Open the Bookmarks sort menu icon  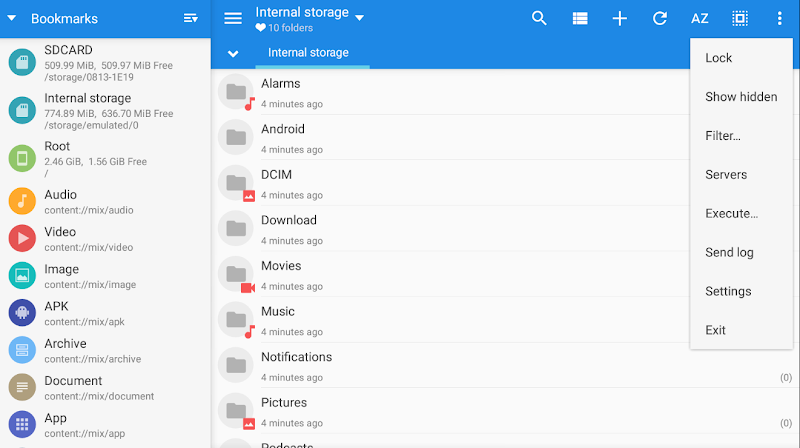point(191,19)
